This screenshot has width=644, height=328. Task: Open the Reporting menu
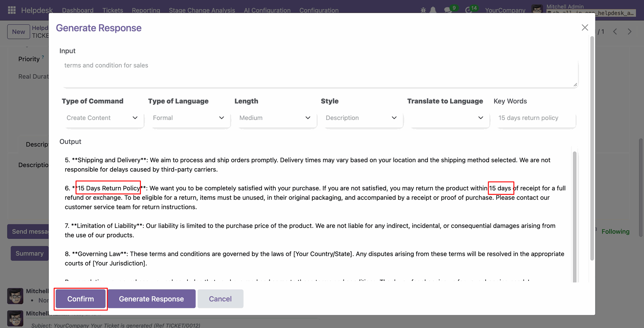tap(146, 10)
